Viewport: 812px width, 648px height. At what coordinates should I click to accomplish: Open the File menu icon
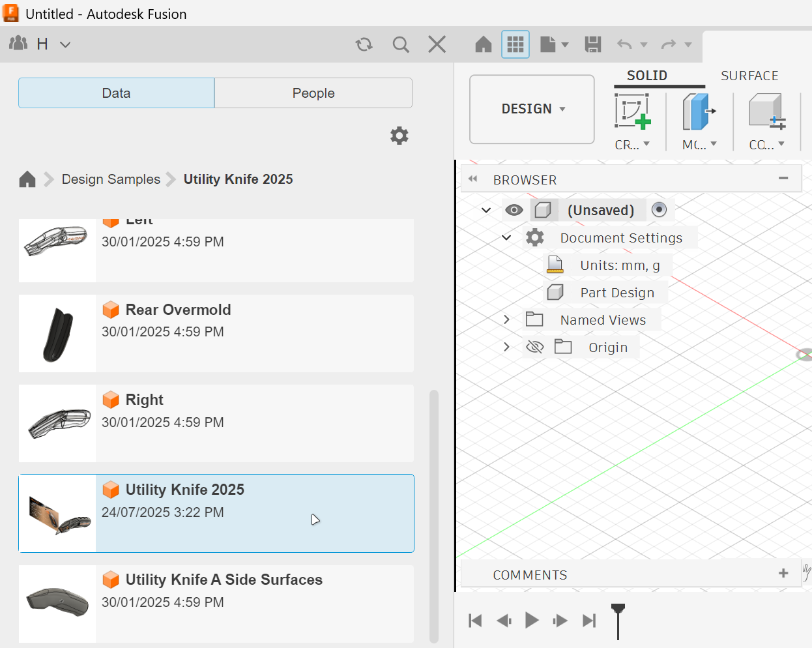548,44
